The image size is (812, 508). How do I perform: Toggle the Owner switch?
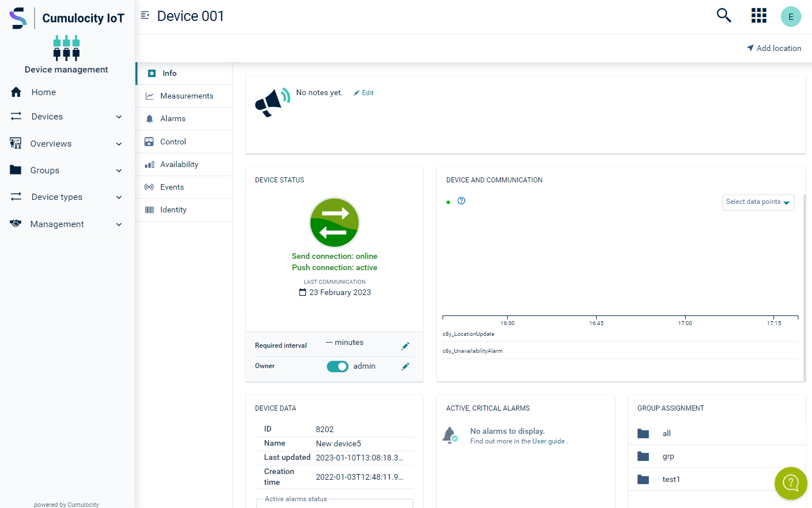[x=338, y=366]
